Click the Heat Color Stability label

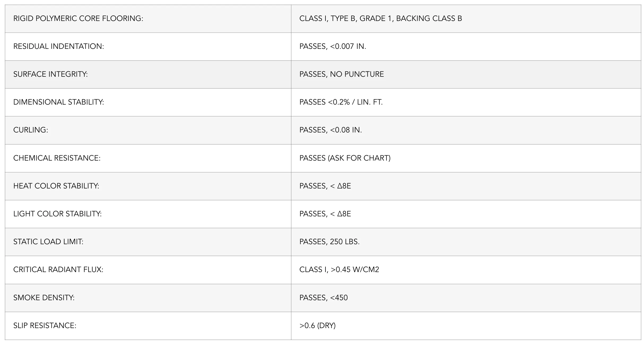56,186
